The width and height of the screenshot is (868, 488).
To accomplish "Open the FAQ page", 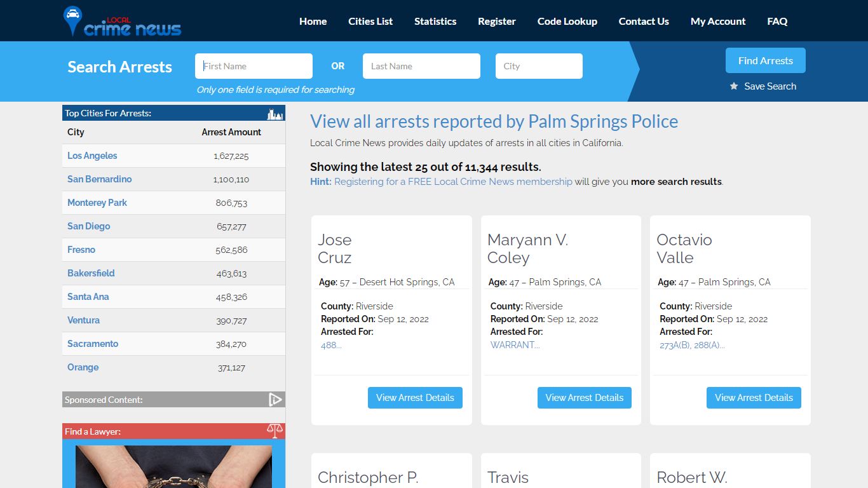I will point(777,21).
